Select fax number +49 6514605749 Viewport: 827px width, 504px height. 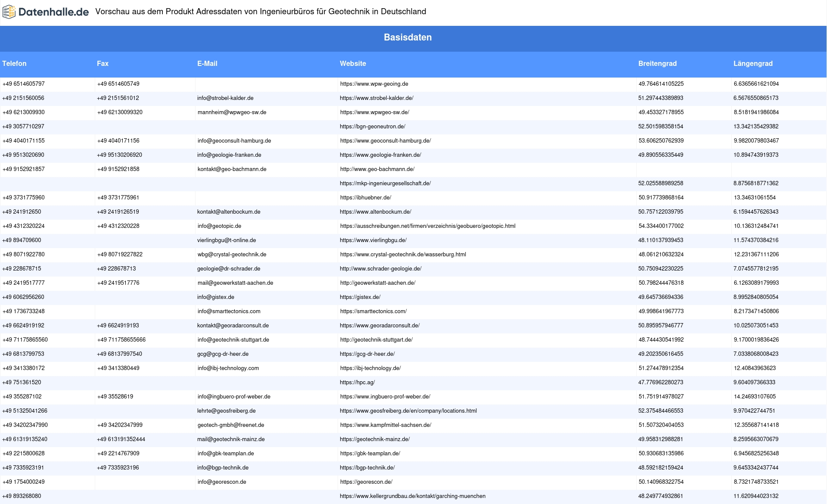point(118,84)
